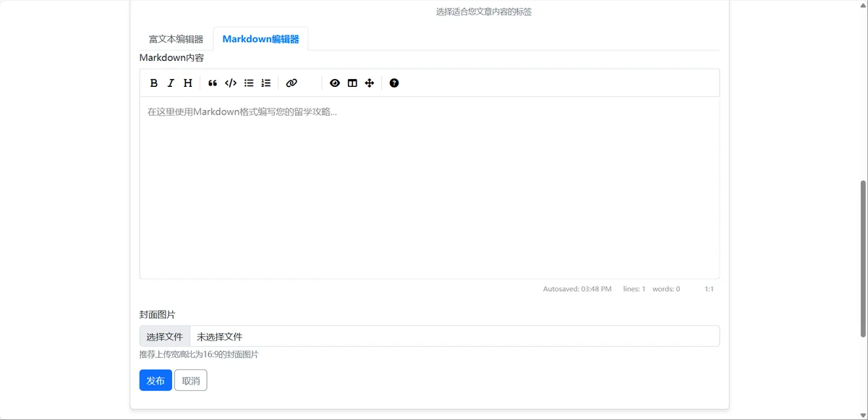The height and width of the screenshot is (420, 868).
Task: Click the lines: 1 status counter
Action: (634, 289)
